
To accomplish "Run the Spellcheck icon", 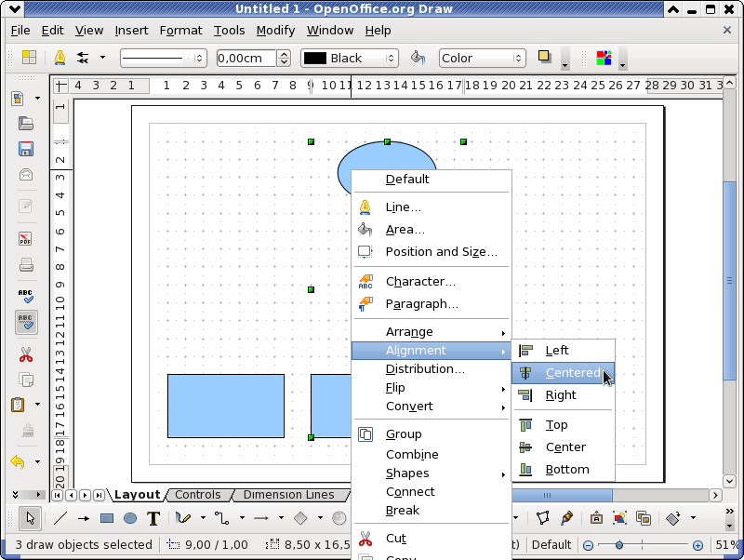I will pos(26,296).
